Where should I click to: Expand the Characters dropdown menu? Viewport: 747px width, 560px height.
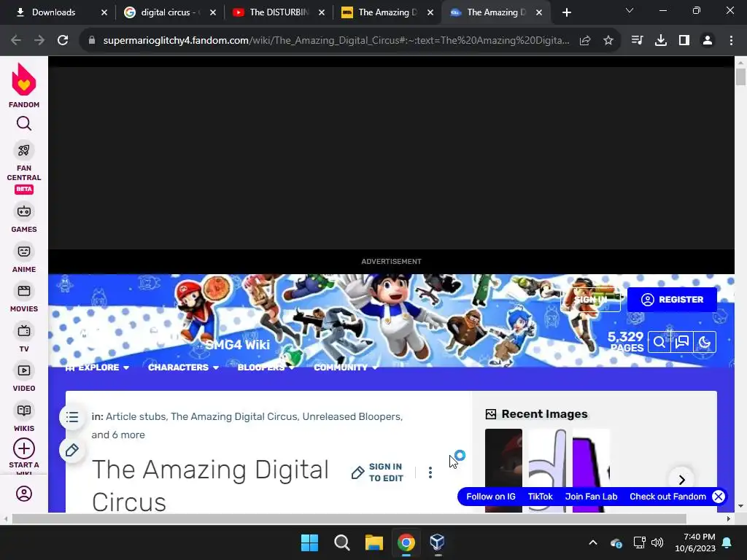[183, 367]
